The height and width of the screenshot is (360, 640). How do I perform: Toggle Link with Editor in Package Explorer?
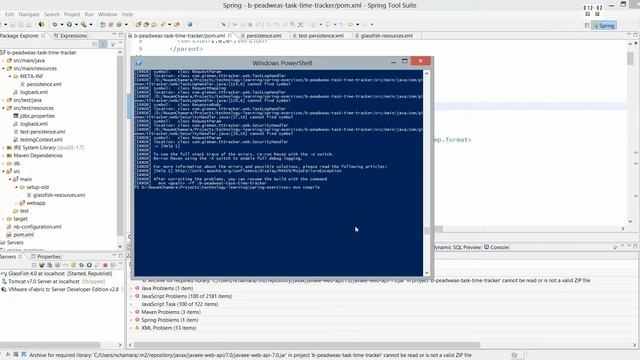103,44
